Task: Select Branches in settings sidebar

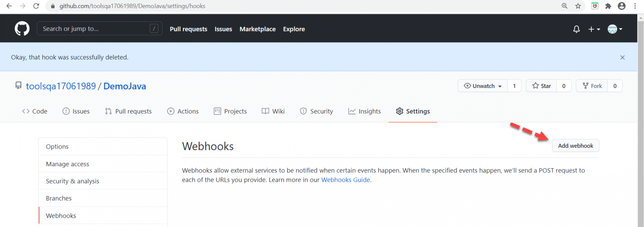Action: 103,198
